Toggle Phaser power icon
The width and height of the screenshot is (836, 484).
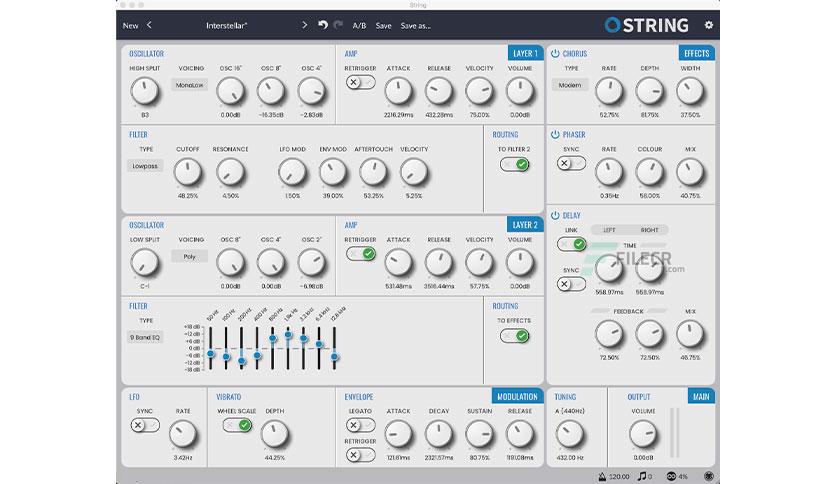click(555, 134)
